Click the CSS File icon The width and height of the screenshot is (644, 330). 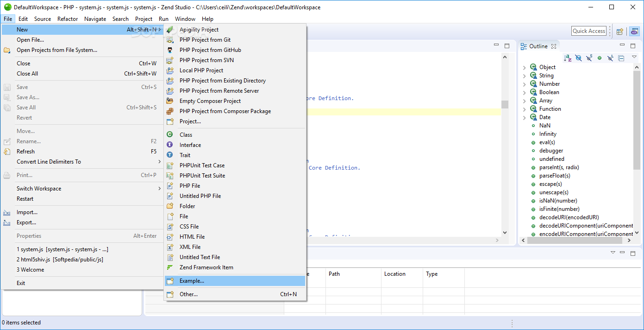pyautogui.click(x=170, y=227)
